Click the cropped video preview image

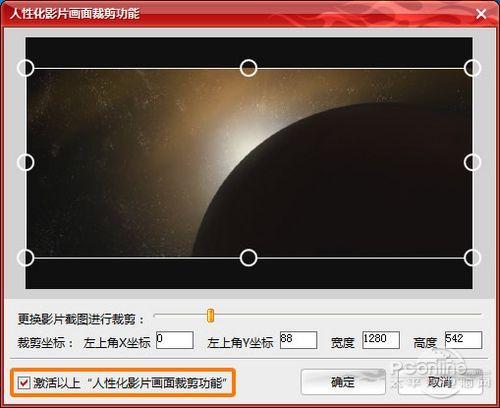pos(249,163)
